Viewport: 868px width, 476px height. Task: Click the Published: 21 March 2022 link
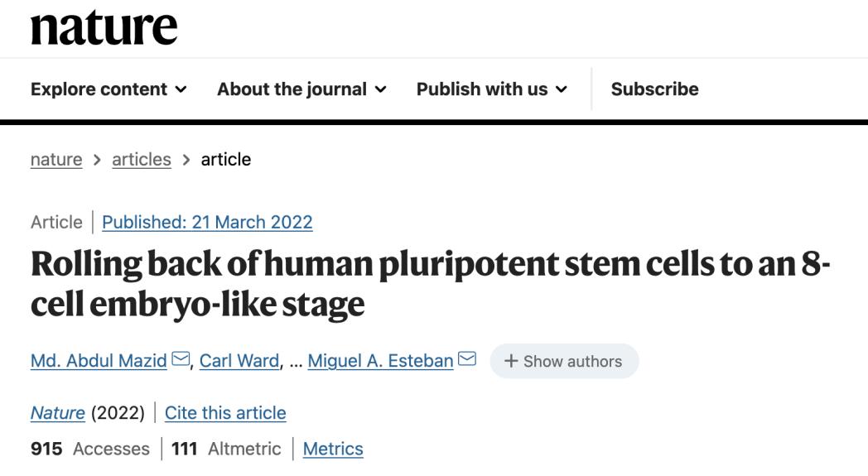click(207, 223)
